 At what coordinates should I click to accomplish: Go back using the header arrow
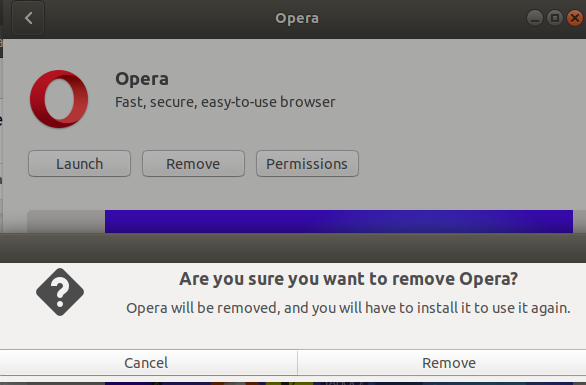(28, 18)
